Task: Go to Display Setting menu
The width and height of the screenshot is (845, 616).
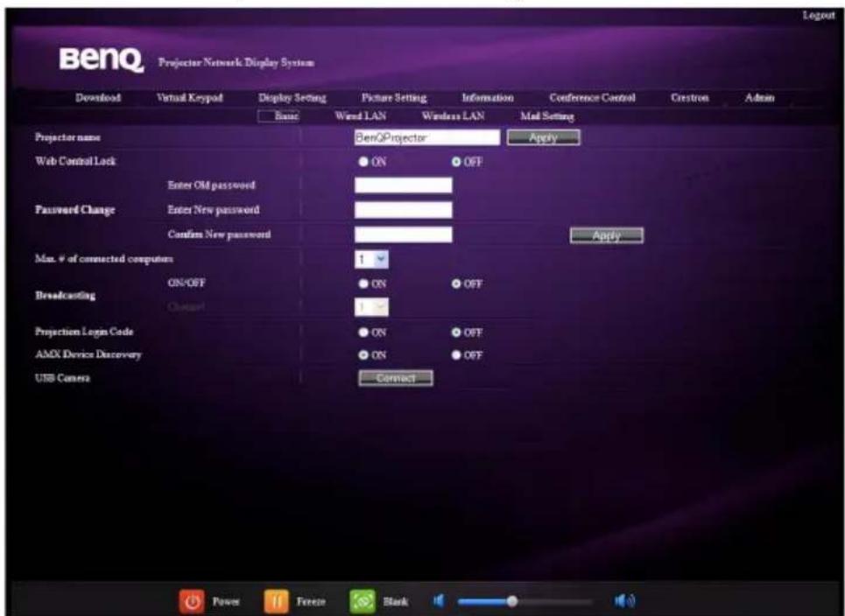Action: click(292, 97)
